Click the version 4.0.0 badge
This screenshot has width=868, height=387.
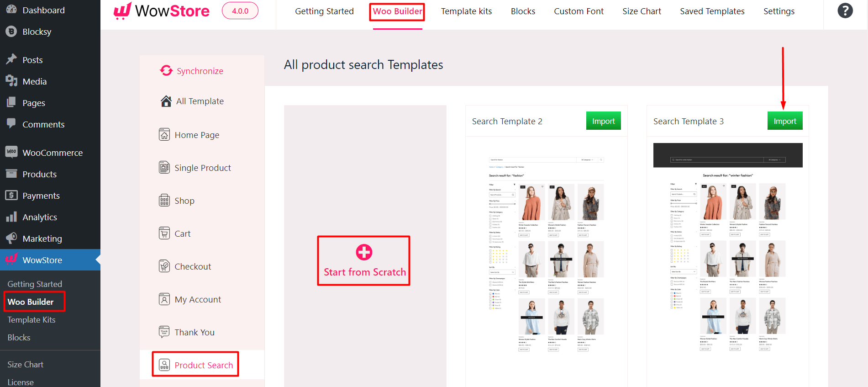click(240, 11)
